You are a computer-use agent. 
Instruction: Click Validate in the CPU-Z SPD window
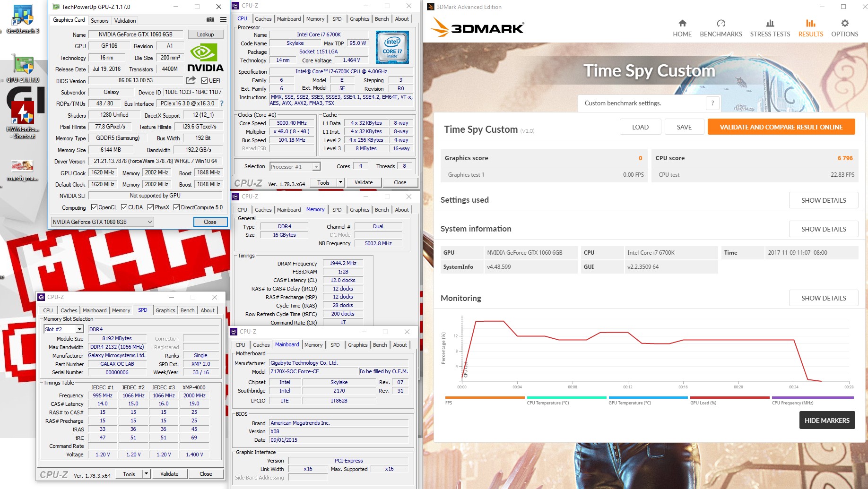169,474
